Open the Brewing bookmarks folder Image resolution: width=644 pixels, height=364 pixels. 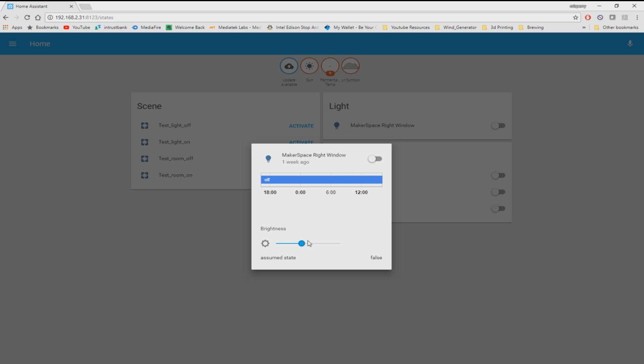(x=531, y=28)
